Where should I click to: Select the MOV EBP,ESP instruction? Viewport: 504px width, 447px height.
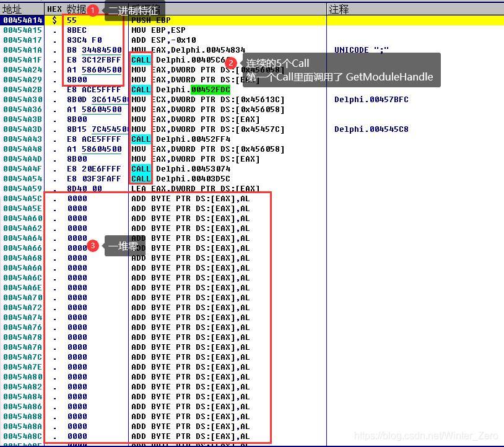tap(159, 30)
